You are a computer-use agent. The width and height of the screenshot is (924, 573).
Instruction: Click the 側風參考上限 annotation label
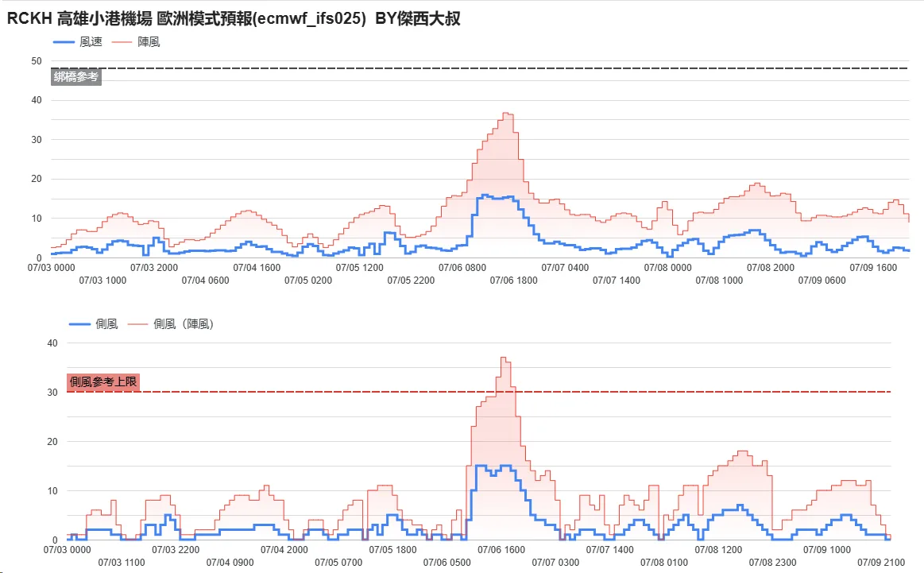[103, 382]
